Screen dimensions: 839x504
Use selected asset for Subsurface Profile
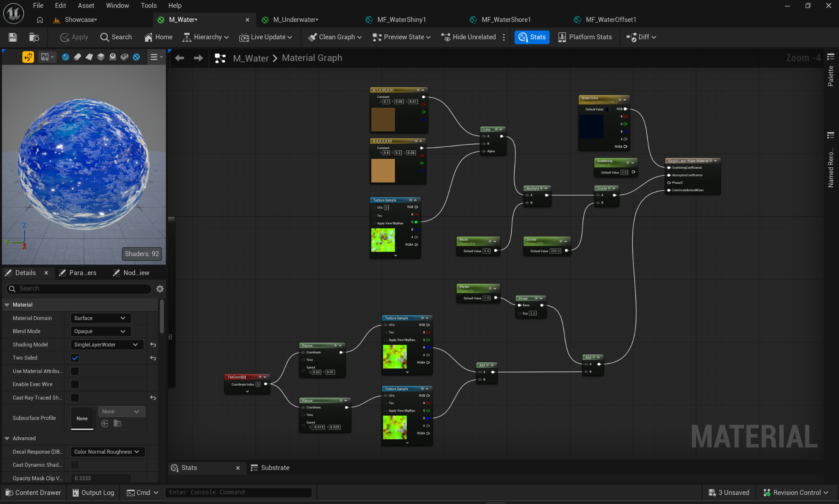pyautogui.click(x=105, y=423)
